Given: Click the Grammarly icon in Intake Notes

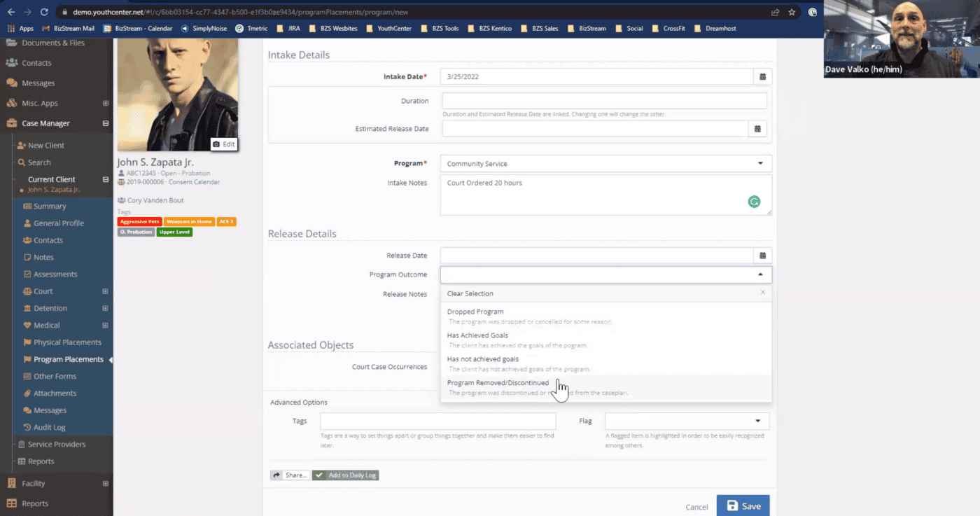Looking at the screenshot, I should click(x=754, y=202).
